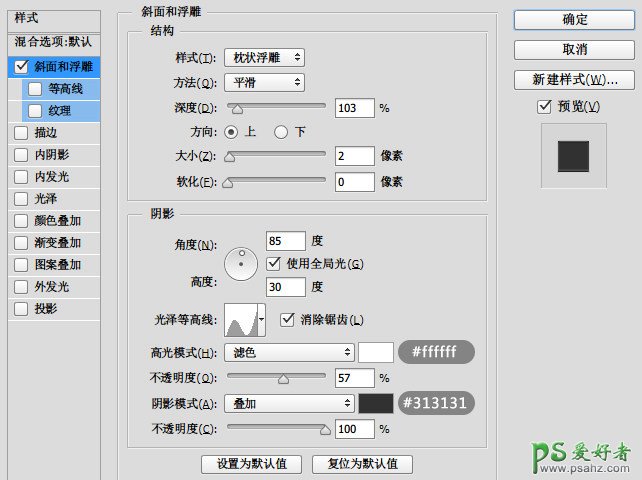Click the 设置为默认值 button
642x480 pixels.
(x=252, y=464)
